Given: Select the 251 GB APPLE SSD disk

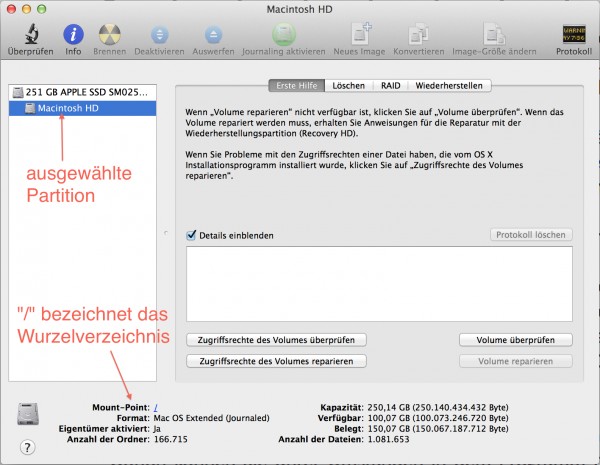Looking at the screenshot, I should [x=82, y=92].
